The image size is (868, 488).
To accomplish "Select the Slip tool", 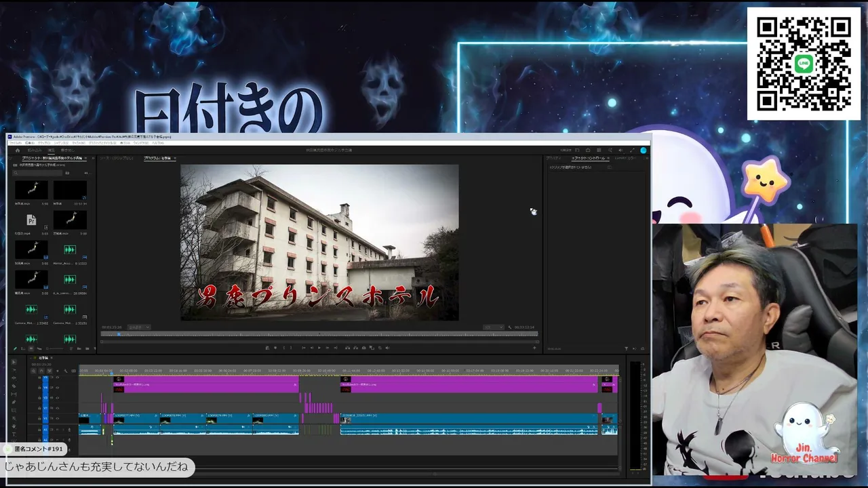I will click(x=14, y=394).
